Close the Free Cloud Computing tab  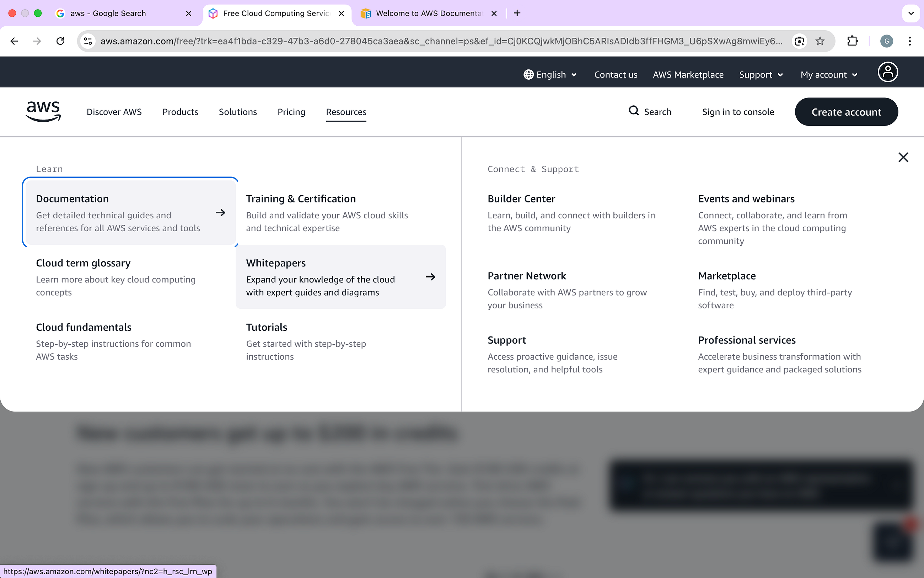[x=341, y=14]
